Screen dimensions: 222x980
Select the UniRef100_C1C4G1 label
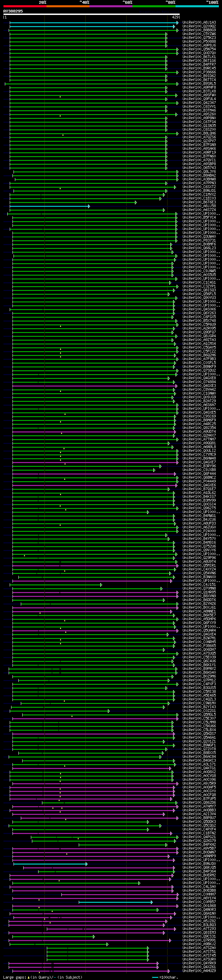[199, 283]
